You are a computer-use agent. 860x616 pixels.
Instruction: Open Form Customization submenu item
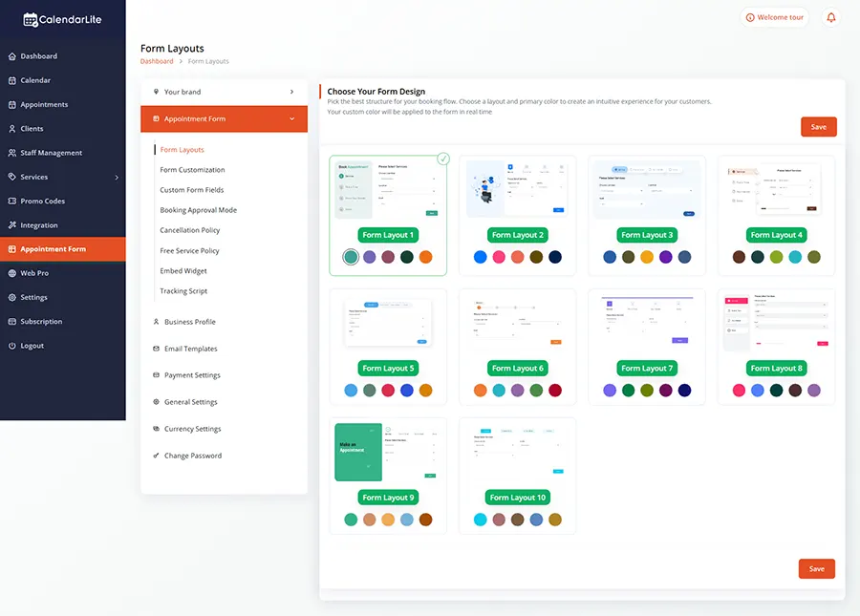point(192,170)
